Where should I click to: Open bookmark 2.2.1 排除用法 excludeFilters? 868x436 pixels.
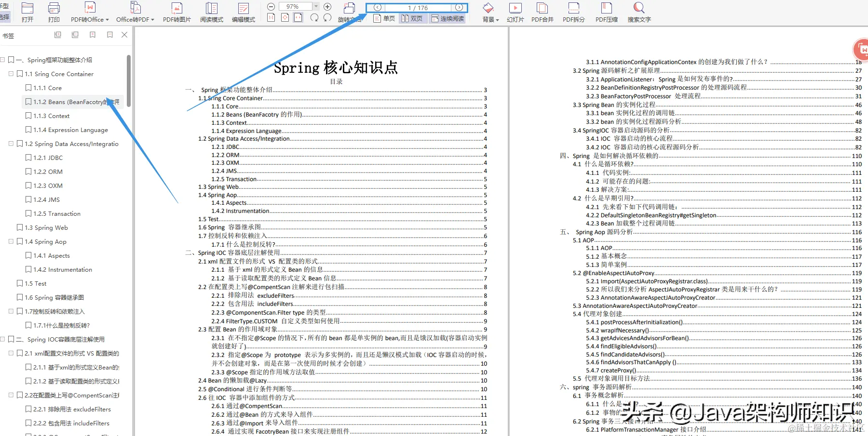[72, 409]
